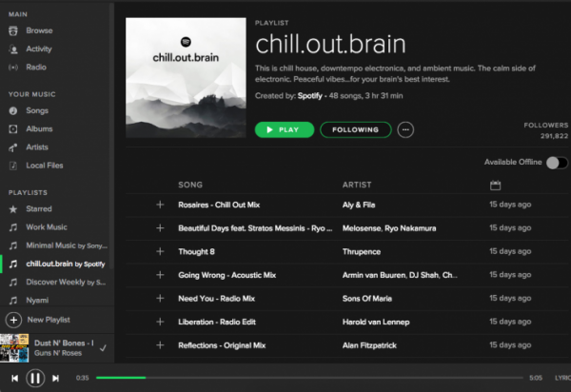Image resolution: width=571 pixels, height=392 pixels.
Task: Go back to the previous track
Action: coord(14,378)
